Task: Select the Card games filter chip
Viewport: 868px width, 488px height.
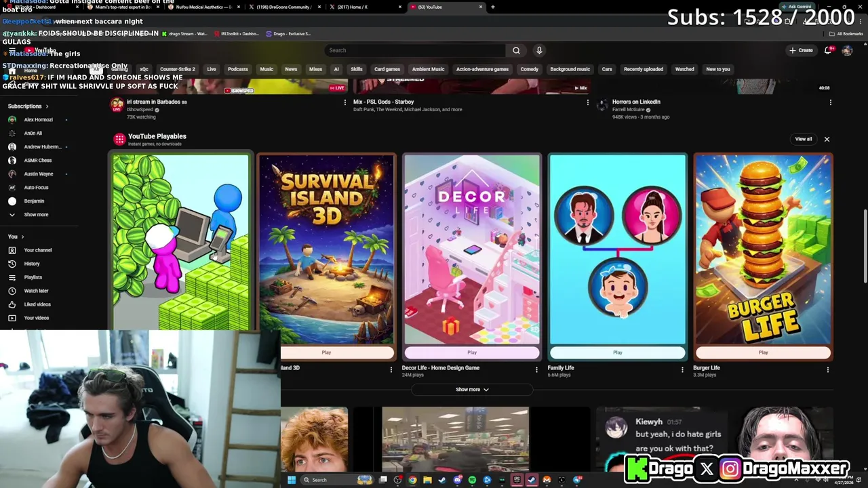Action: [x=387, y=69]
